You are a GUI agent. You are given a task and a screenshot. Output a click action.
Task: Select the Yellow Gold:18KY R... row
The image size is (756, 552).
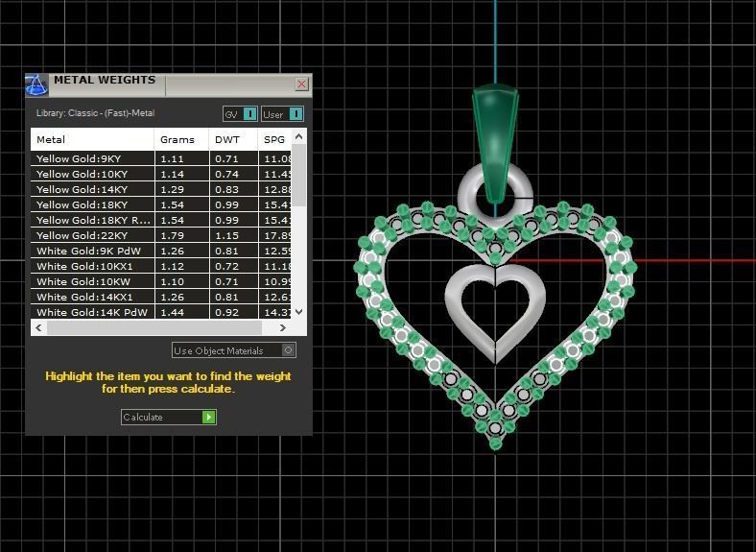161,220
